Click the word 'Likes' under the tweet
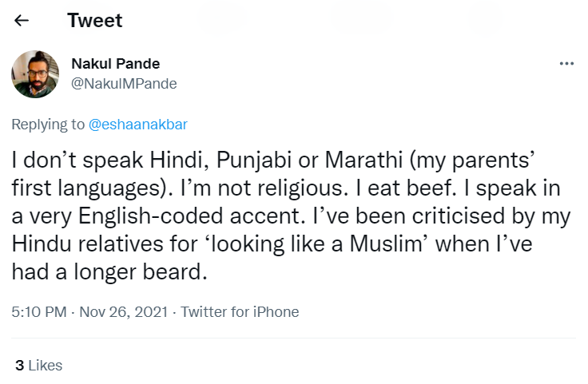Viewport: 588px width, 384px height. click(45, 366)
